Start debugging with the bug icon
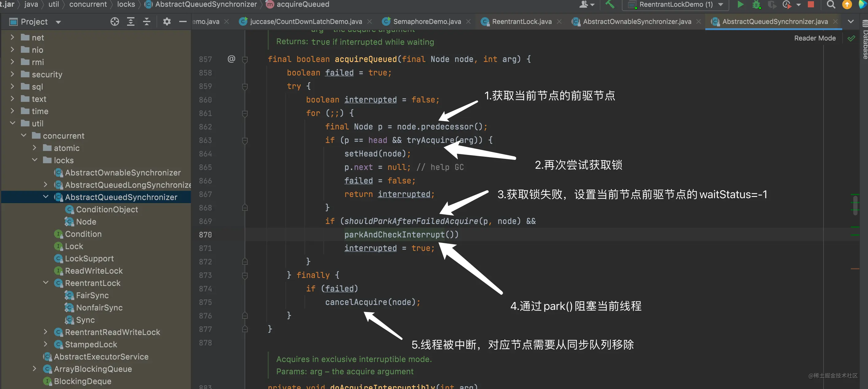 (x=757, y=4)
